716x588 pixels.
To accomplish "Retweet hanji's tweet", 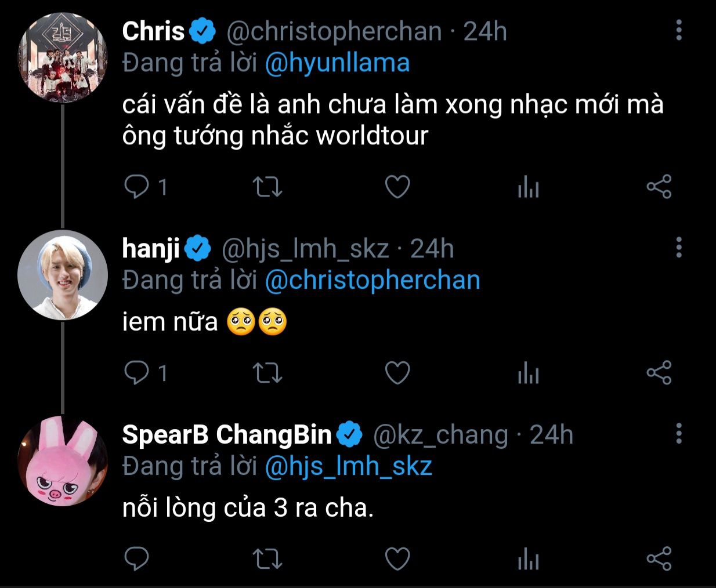I will pos(267,373).
